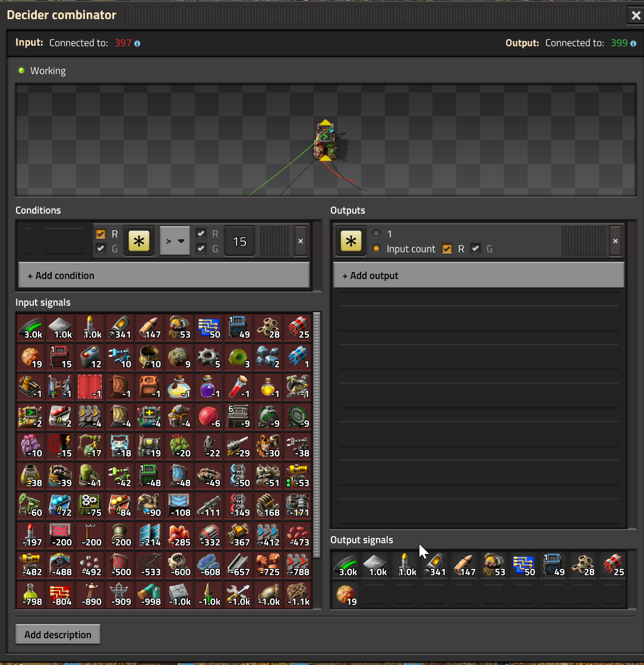Select the red crystal signal showing -285
Viewport: 644px width, 665px height.
point(179,535)
